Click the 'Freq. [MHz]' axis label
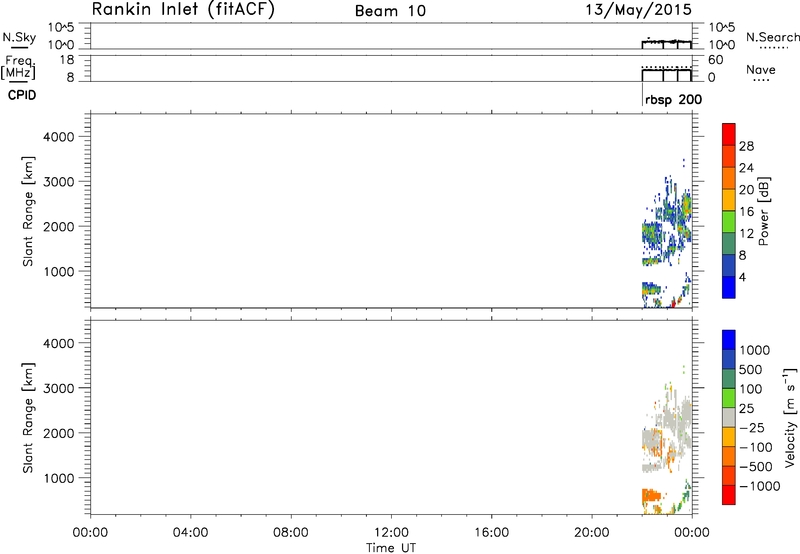Image resolution: width=800 pixels, height=554 pixels. click(x=18, y=68)
